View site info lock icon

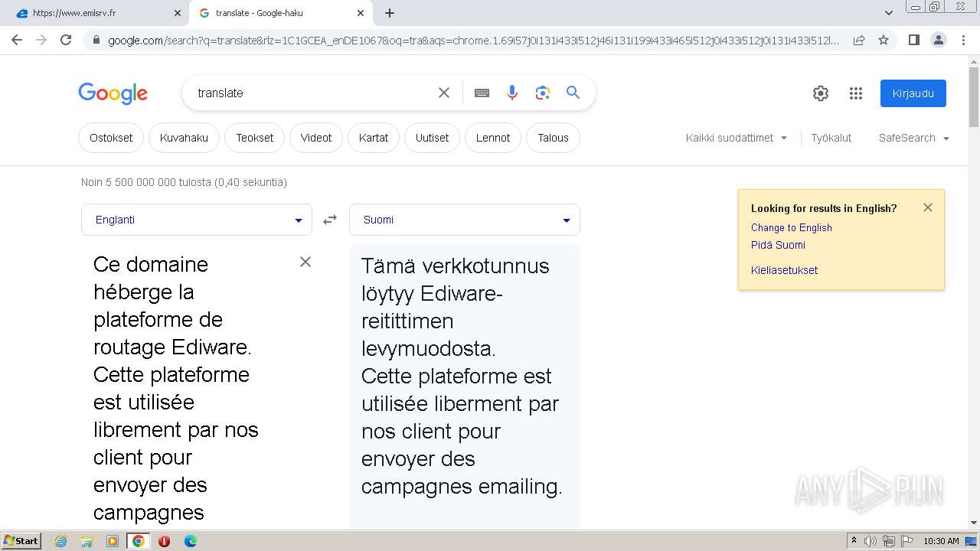point(96,40)
